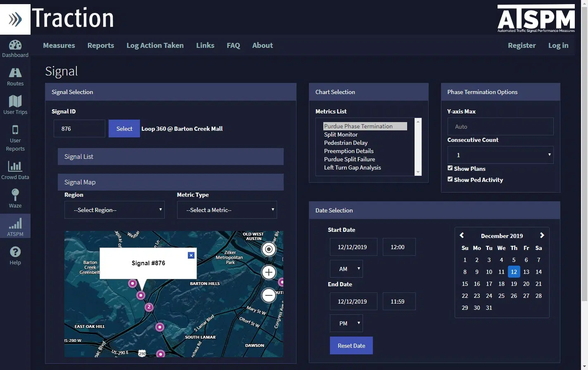588x370 pixels.
Task: Click the Metrics List scrollbar down arrow
Action: [x=418, y=172]
